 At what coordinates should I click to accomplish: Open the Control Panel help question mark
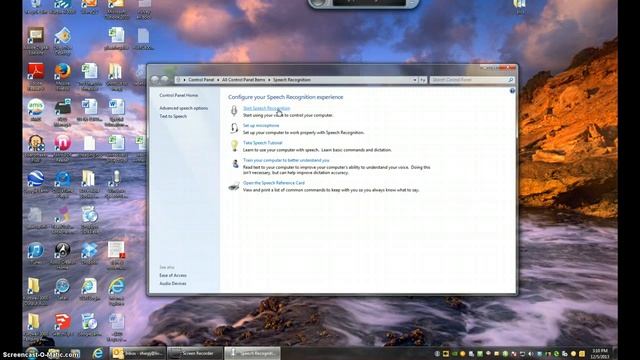point(512,91)
